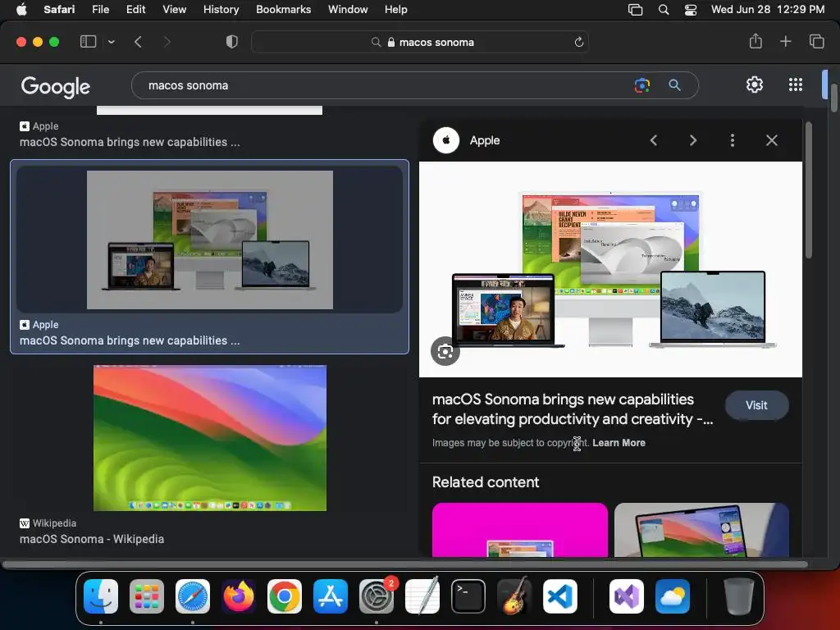
Task: Open Spotlight search in the menu bar
Action: point(663,10)
